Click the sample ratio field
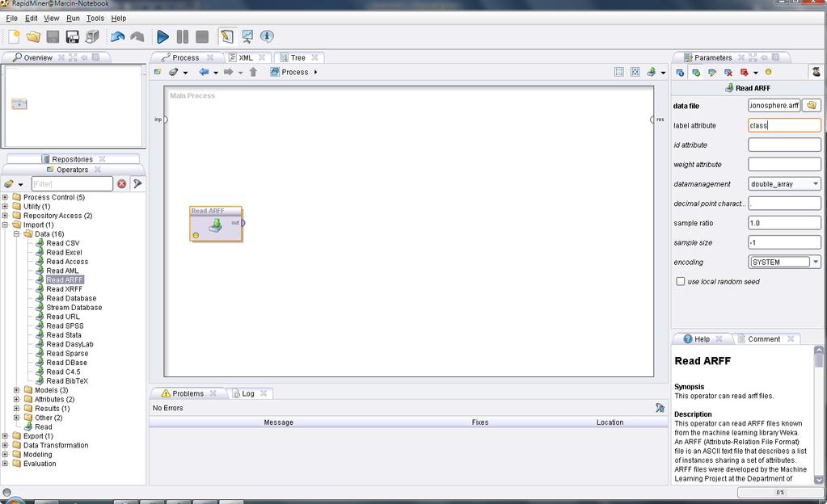The width and height of the screenshot is (827, 504). [x=784, y=223]
